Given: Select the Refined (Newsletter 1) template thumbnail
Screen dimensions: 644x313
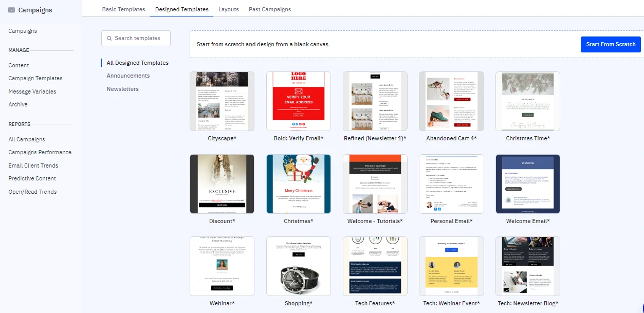Looking at the screenshot, I should [x=375, y=101].
